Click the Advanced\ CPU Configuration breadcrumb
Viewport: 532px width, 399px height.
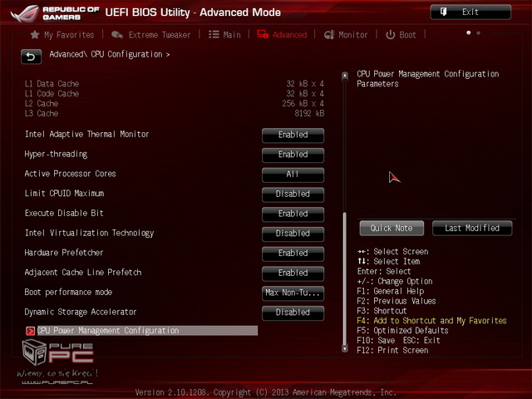coord(109,54)
